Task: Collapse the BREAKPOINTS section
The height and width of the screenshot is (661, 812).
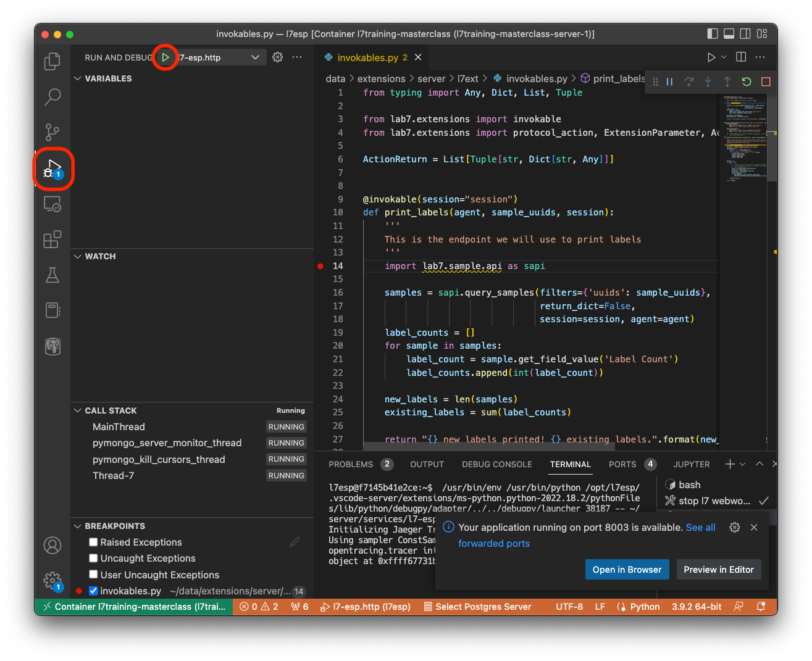Action: pos(78,526)
